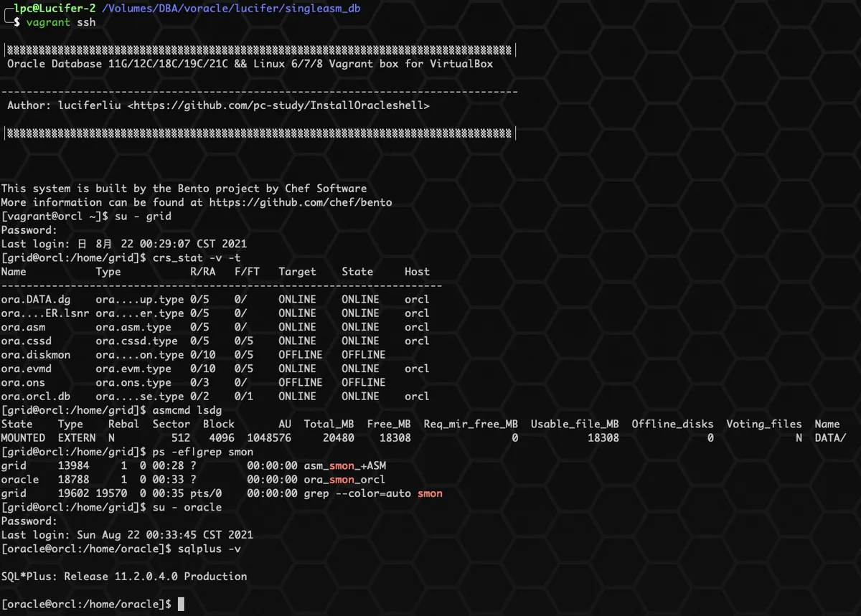Click the Free_MB column header text
861x616 pixels.
click(x=389, y=424)
